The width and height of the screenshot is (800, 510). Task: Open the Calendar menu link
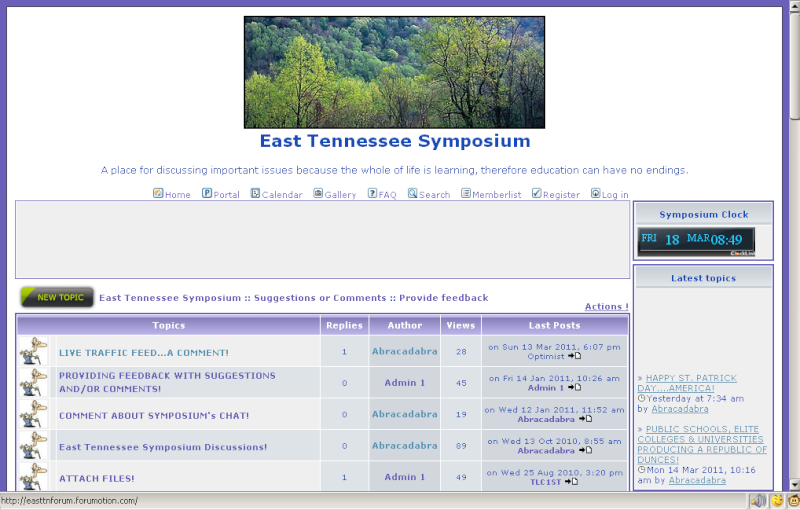[x=282, y=195]
